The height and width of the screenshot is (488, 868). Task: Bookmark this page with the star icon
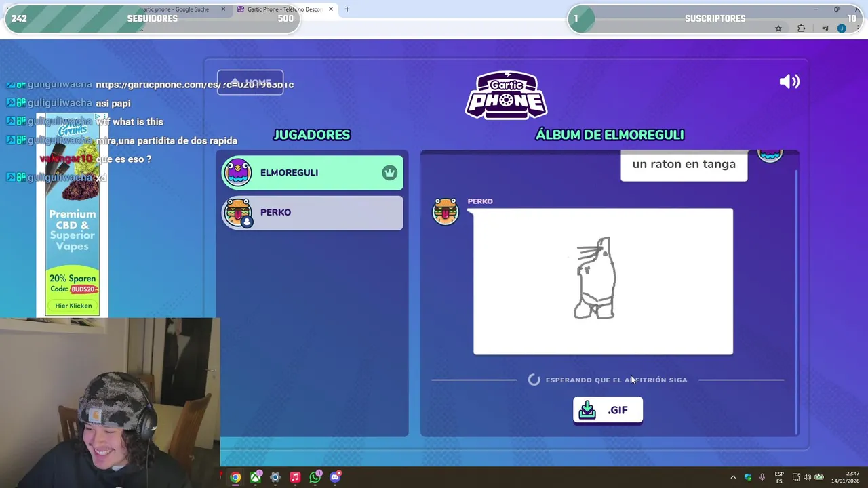(778, 28)
